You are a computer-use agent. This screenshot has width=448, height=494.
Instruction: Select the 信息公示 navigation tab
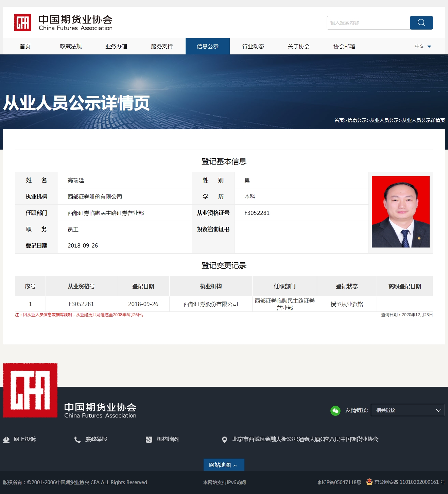[x=207, y=47]
